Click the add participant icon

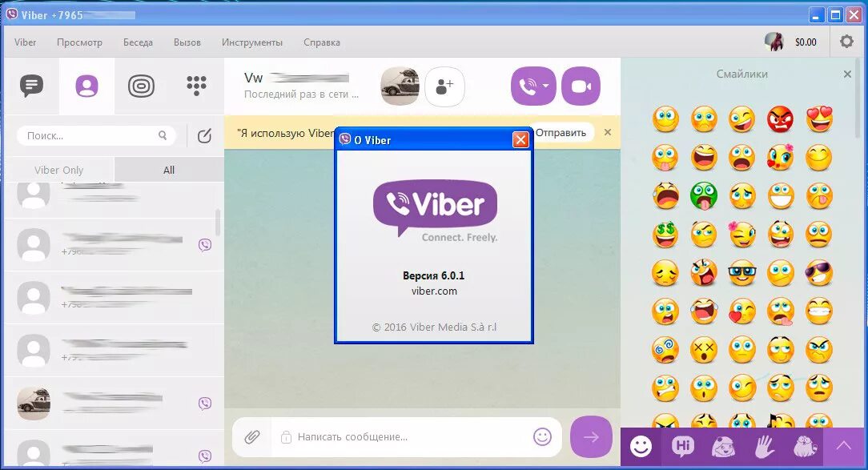click(x=444, y=86)
